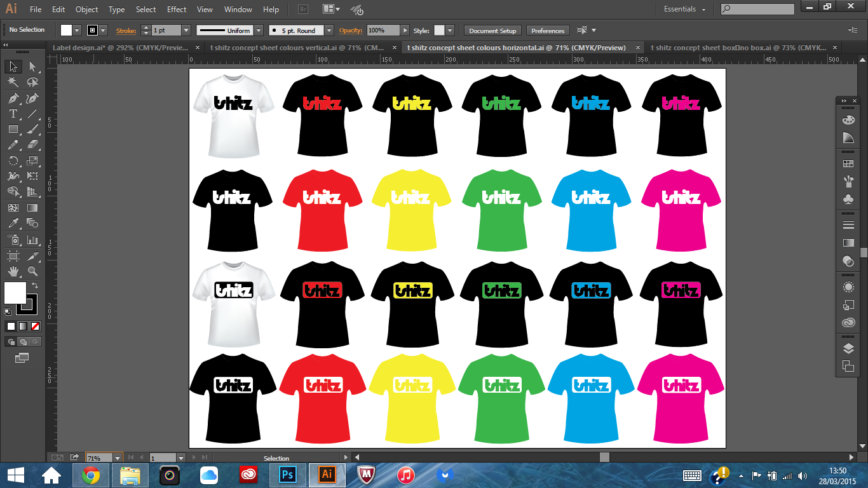The height and width of the screenshot is (488, 868).
Task: Click the Document Setup button
Action: (492, 30)
